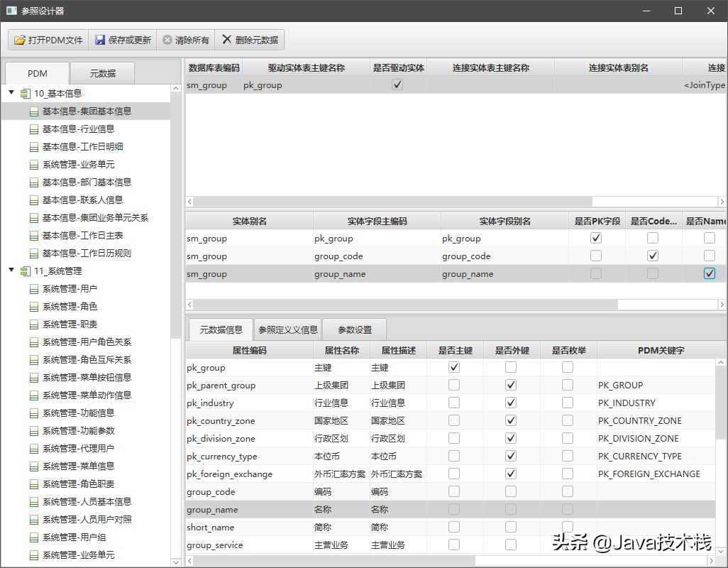The height and width of the screenshot is (568, 728).
Task: Click top table horizontal scrollbar thumb
Action: (x=393, y=202)
